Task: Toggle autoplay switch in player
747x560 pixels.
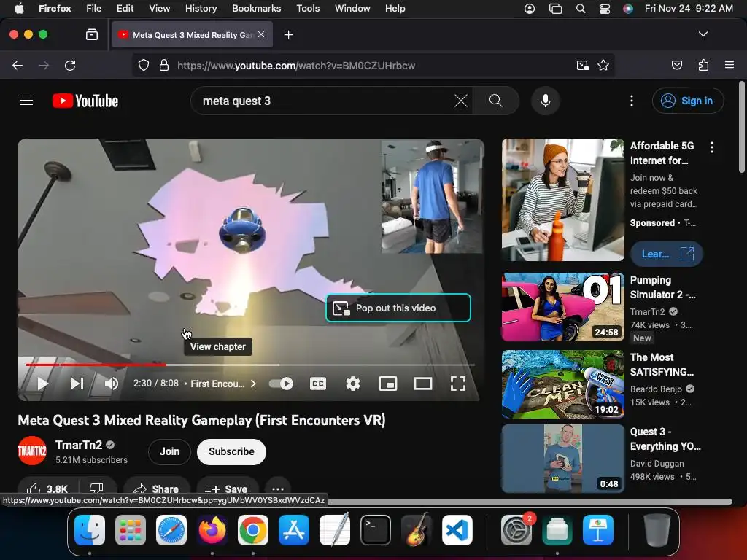Action: click(281, 384)
